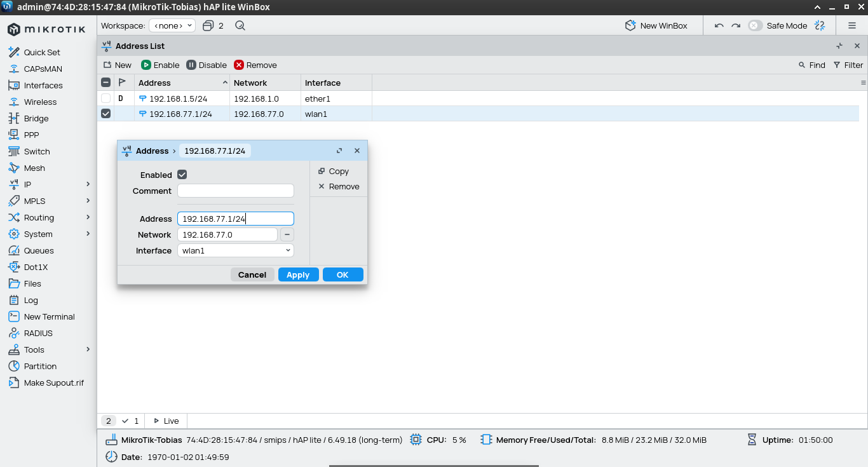868x467 pixels.
Task: Open New Terminal in the sidebar
Action: (x=49, y=316)
